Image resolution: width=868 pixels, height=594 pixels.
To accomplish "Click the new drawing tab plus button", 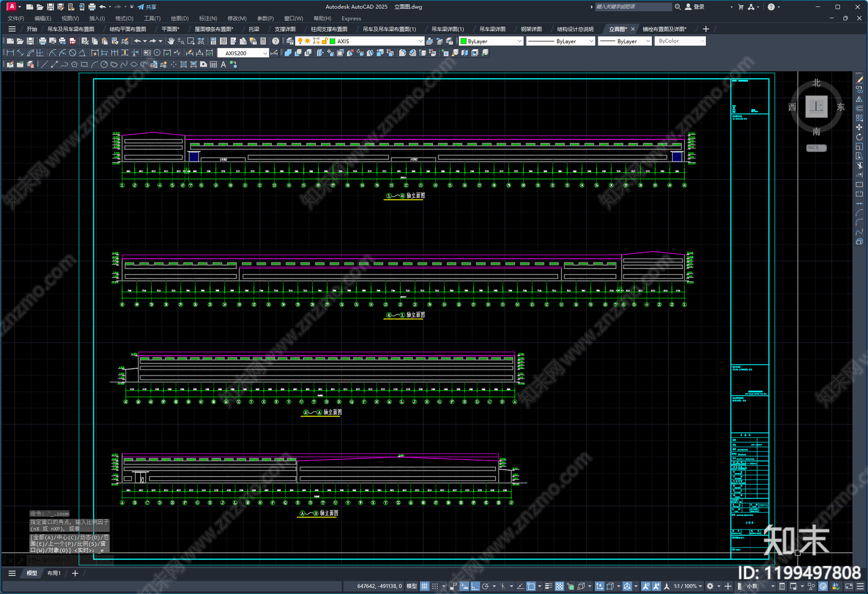I will (x=706, y=29).
